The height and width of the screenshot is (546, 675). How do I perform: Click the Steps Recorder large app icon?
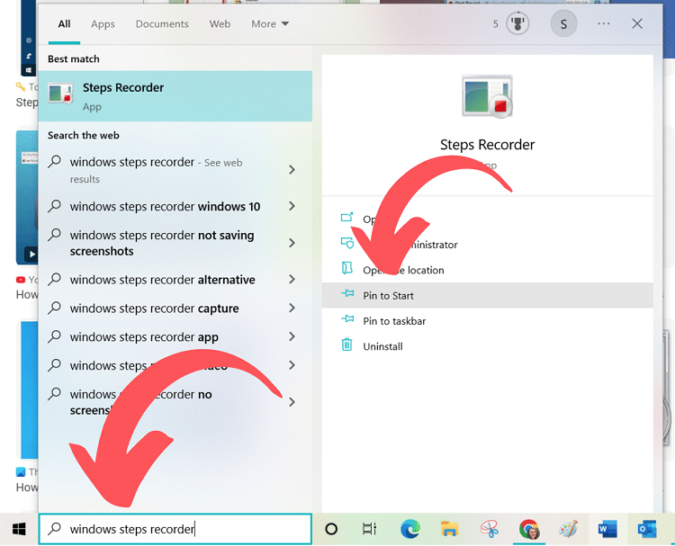(487, 96)
